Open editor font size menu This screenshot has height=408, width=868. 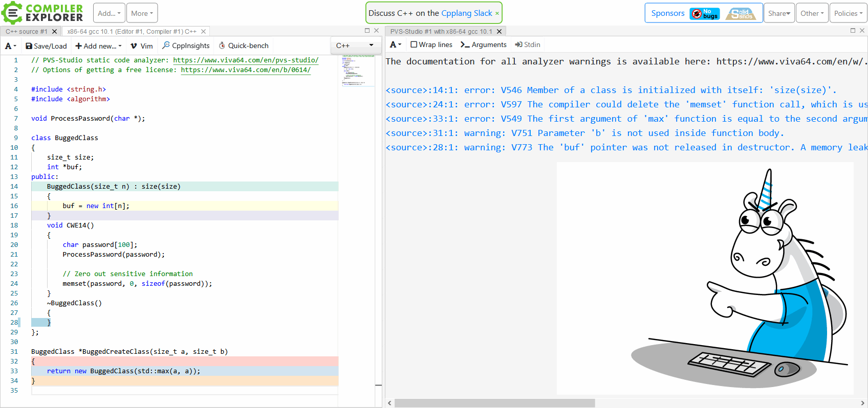pos(11,46)
